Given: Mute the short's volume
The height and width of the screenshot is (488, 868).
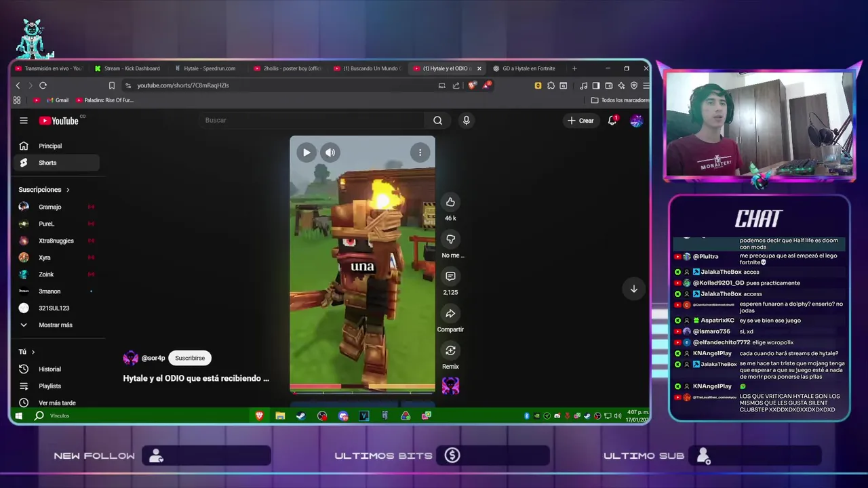Looking at the screenshot, I should pos(330,152).
